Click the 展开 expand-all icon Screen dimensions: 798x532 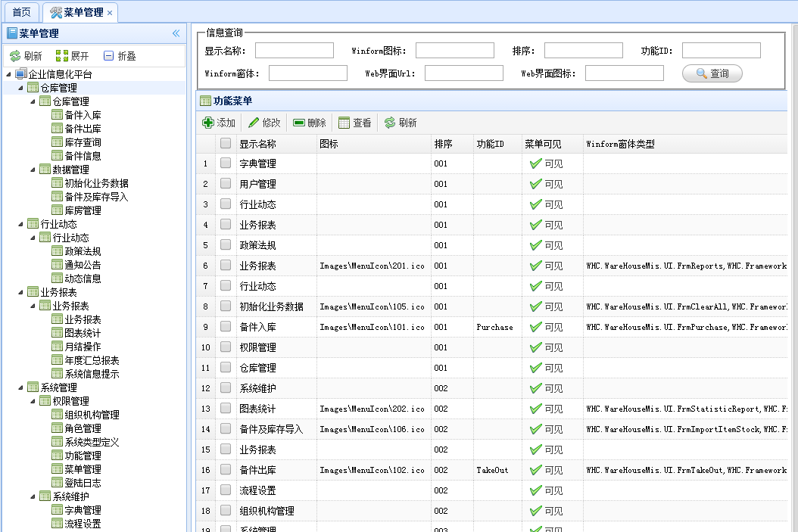(x=62, y=56)
